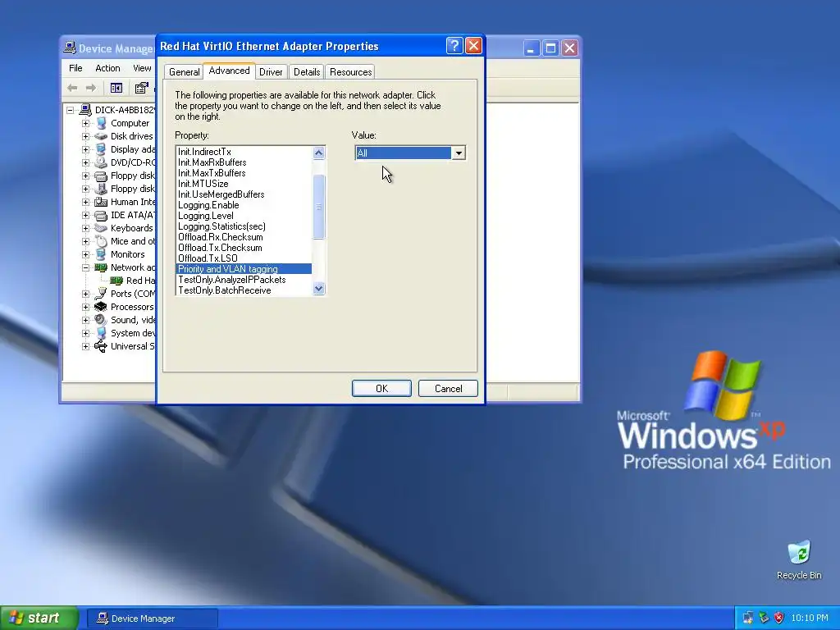Screen dimensions: 840x630
Task: Open the Action menu in Device Manager
Action: [107, 68]
